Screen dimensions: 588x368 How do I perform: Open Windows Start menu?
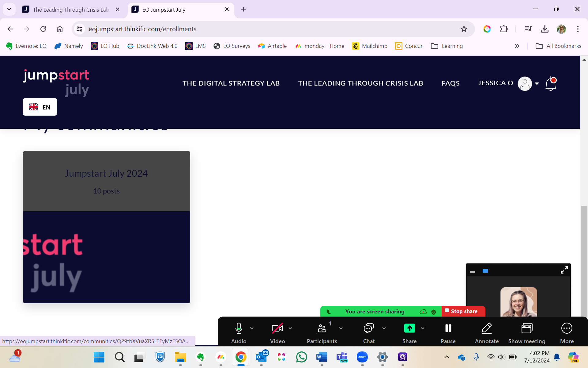(x=99, y=357)
